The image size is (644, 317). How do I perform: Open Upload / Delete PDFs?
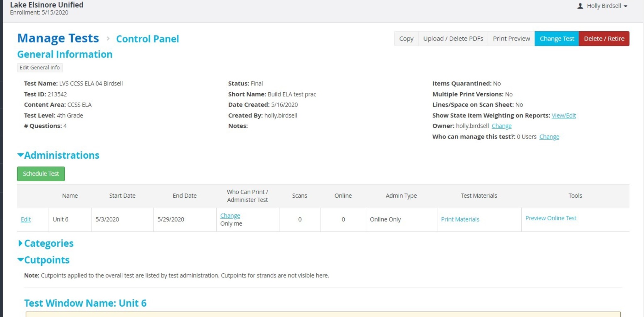pyautogui.click(x=453, y=39)
